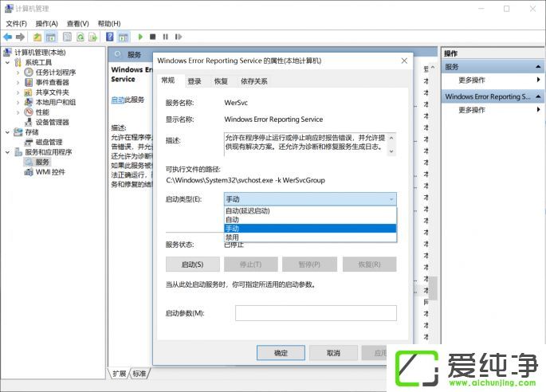The height and width of the screenshot is (392, 546).
Task: Switch to the 扩展 bottom tab
Action: 119,374
